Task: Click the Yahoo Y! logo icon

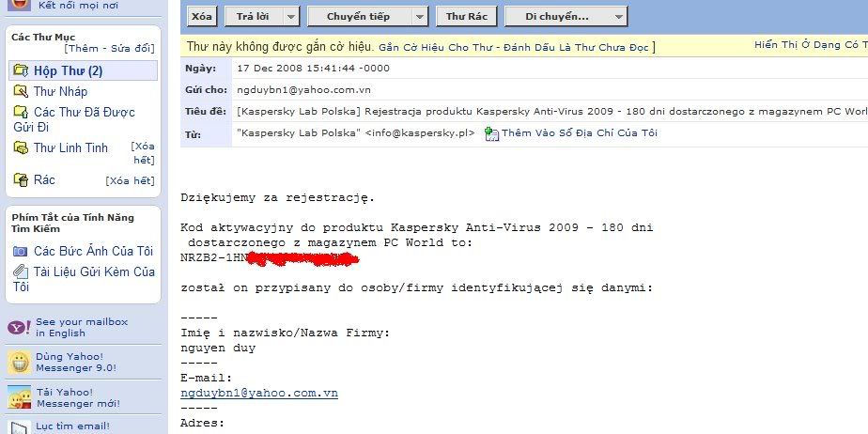Action: tap(20, 327)
